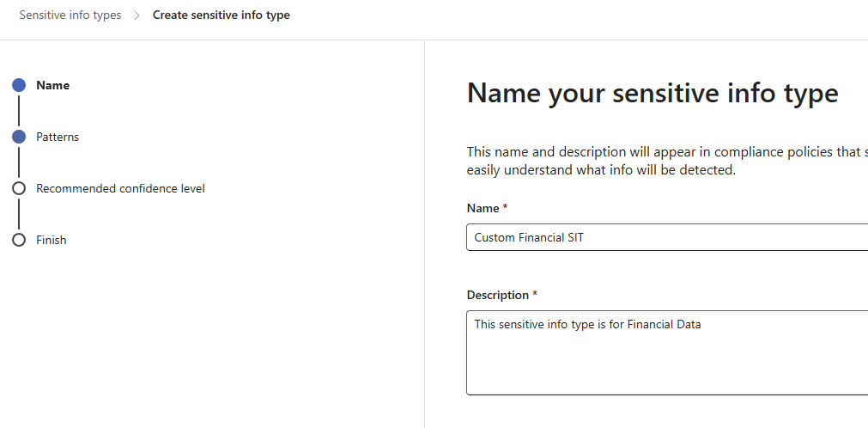This screenshot has width=868, height=428.
Task: Click inside the Description text area
Action: [667, 352]
